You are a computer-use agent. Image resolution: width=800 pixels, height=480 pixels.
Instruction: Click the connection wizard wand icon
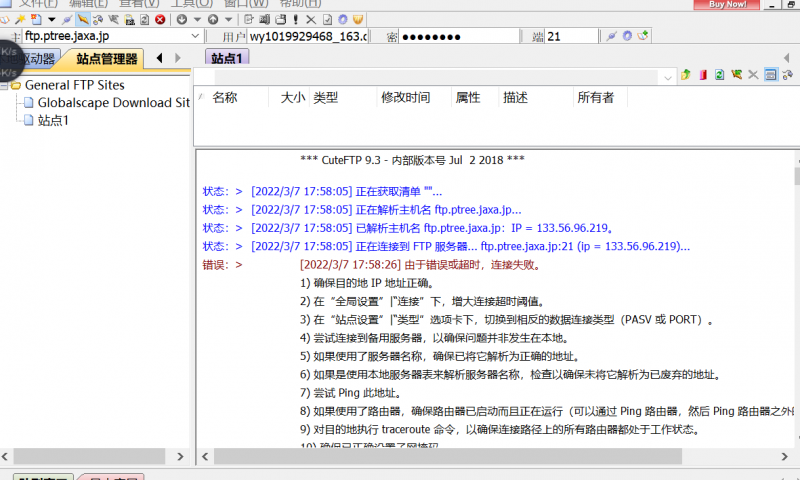[x=19, y=19]
